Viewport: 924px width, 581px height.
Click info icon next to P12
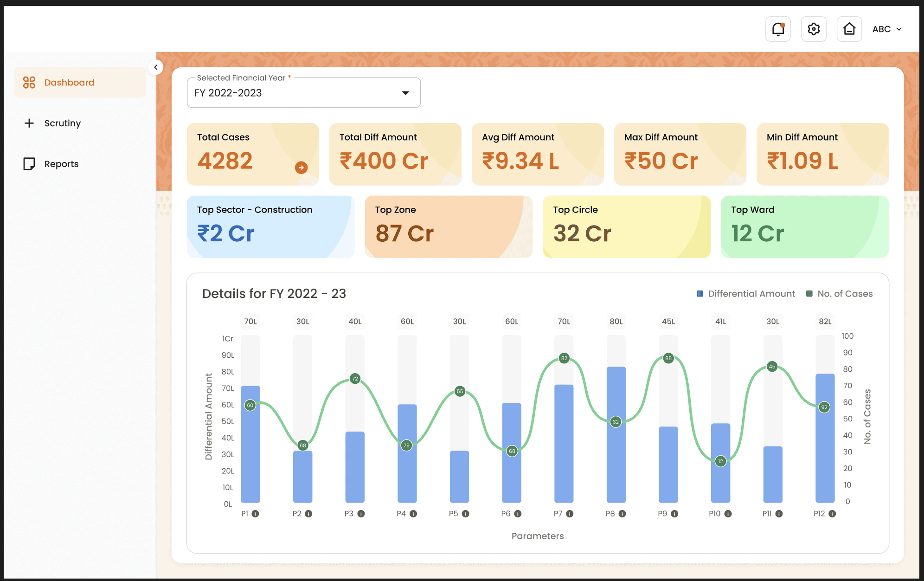pyautogui.click(x=832, y=514)
